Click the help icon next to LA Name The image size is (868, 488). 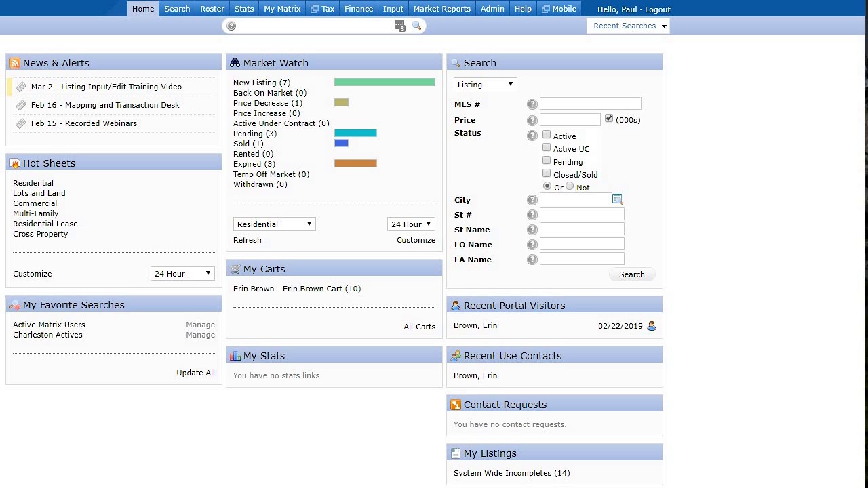coord(532,260)
